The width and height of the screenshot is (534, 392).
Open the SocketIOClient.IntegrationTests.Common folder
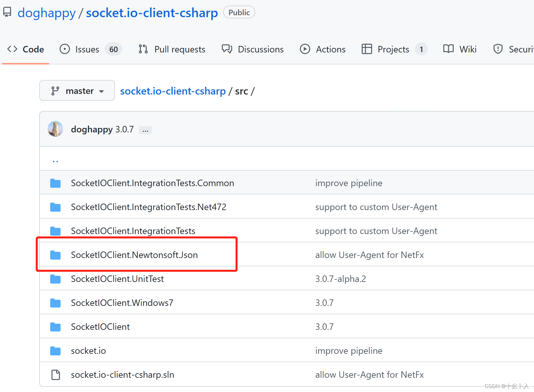(x=153, y=183)
